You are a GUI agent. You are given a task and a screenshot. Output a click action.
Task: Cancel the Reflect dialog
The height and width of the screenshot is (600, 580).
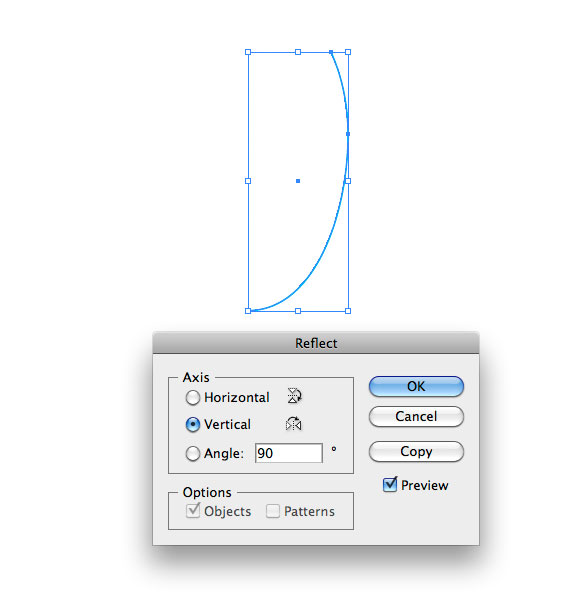pos(416,416)
